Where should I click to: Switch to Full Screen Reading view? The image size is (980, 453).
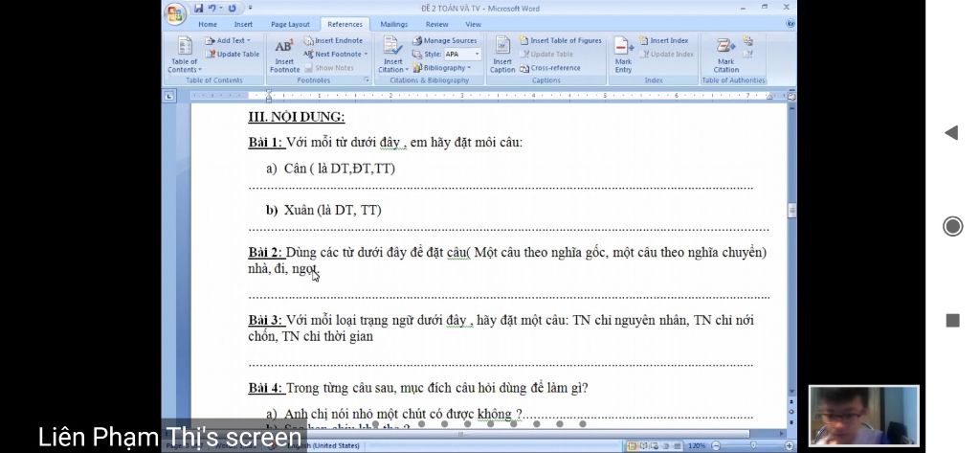click(x=644, y=445)
